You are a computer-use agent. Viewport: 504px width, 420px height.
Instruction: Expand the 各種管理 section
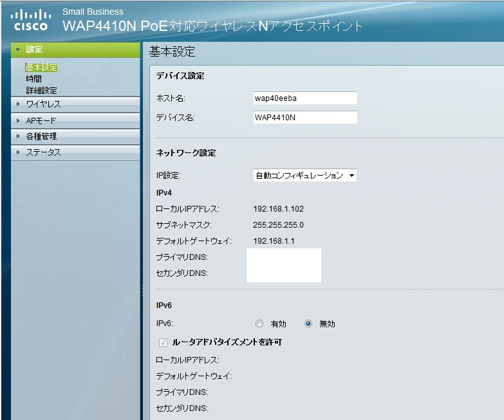[75, 136]
